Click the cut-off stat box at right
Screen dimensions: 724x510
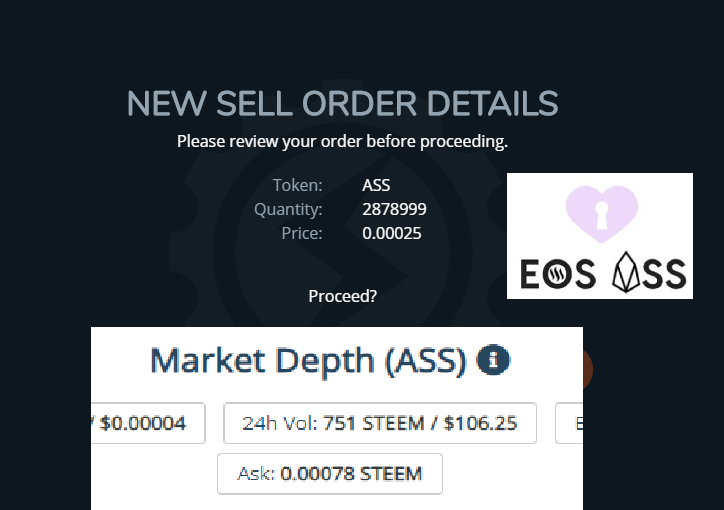coord(569,423)
